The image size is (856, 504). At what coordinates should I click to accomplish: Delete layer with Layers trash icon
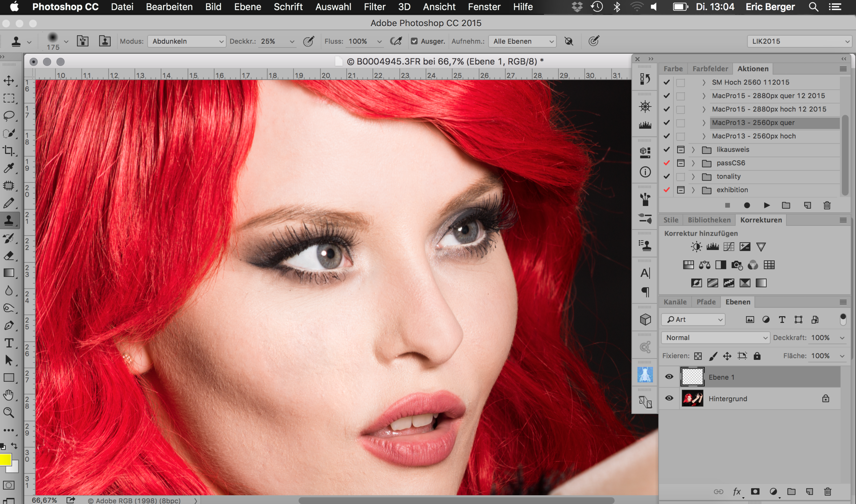[828, 492]
